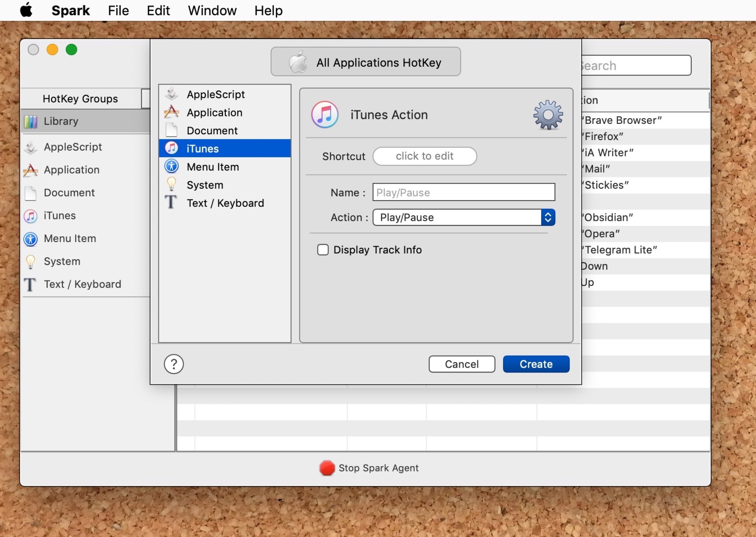756x537 pixels.
Task: Select Document in dialog action list
Action: point(212,130)
